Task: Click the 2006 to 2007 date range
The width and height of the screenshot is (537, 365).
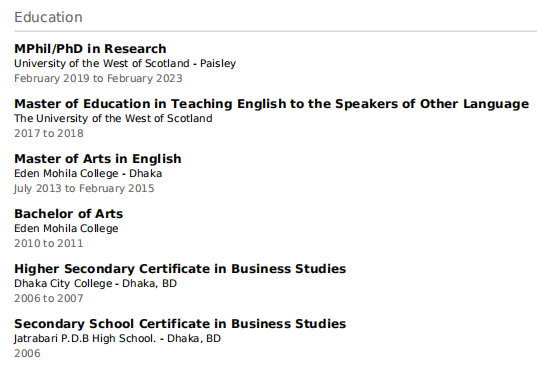Action: (49, 298)
